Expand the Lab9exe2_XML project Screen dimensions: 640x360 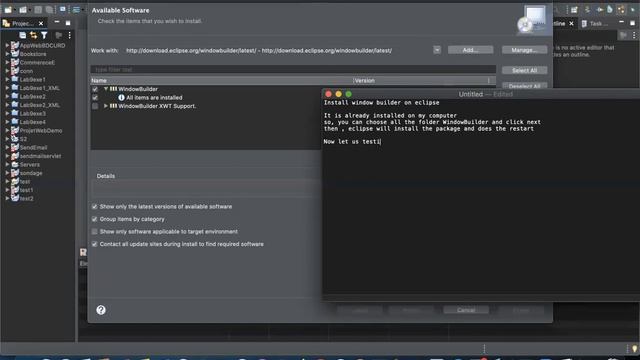pos(7,105)
